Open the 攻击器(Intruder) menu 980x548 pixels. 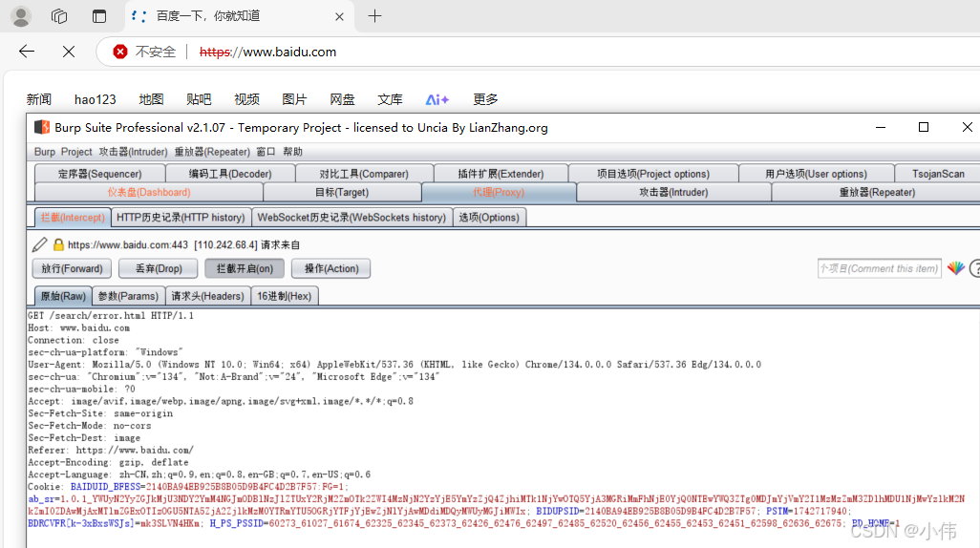point(133,152)
